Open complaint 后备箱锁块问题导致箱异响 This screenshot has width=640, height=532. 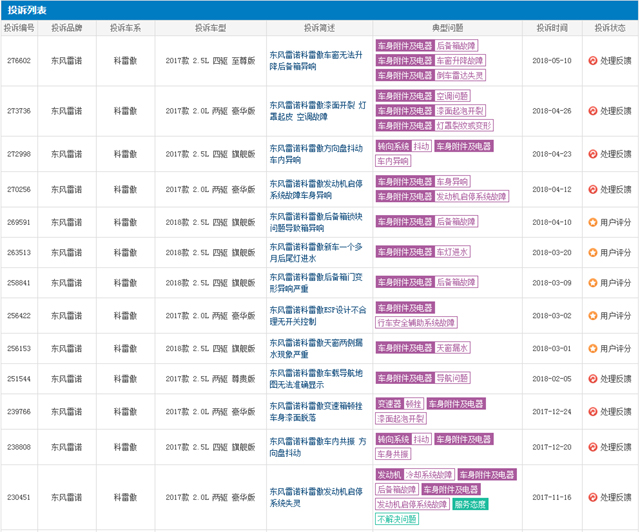click(x=316, y=222)
